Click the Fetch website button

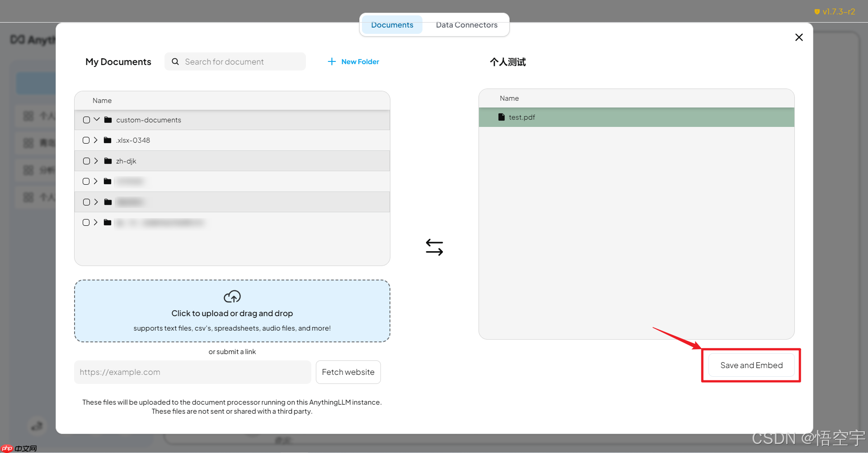[x=348, y=372]
